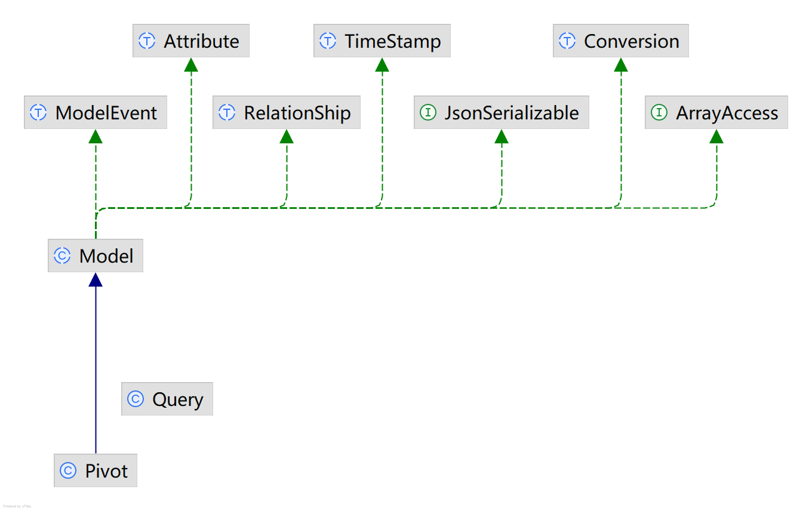Click the Powered by yFiles watermark
The height and width of the screenshot is (511, 812).
point(17,506)
